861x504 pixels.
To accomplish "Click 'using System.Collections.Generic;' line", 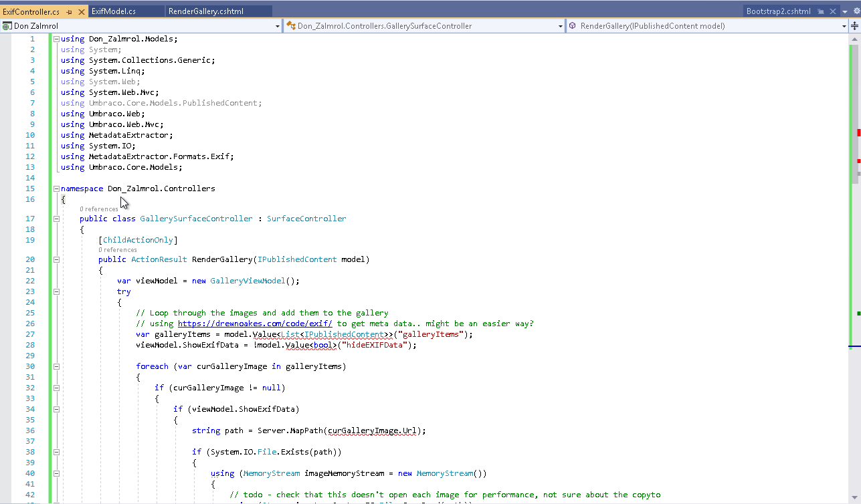I will [x=138, y=60].
